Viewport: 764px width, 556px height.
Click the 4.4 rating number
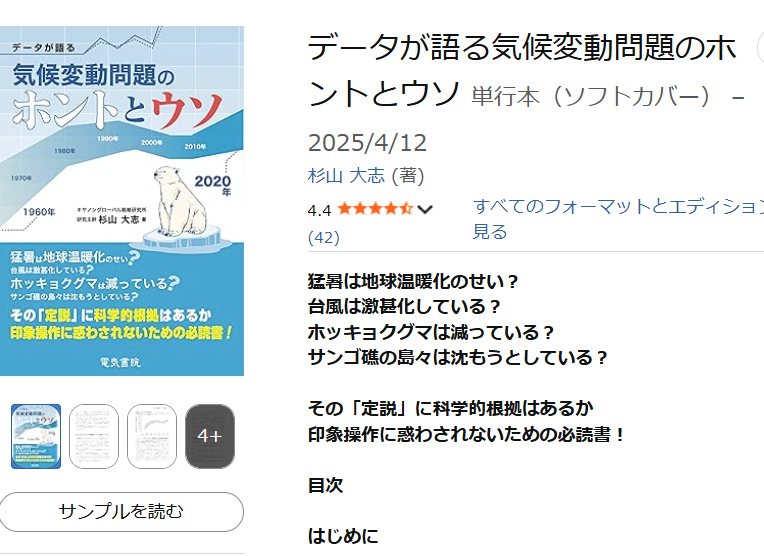click(320, 210)
